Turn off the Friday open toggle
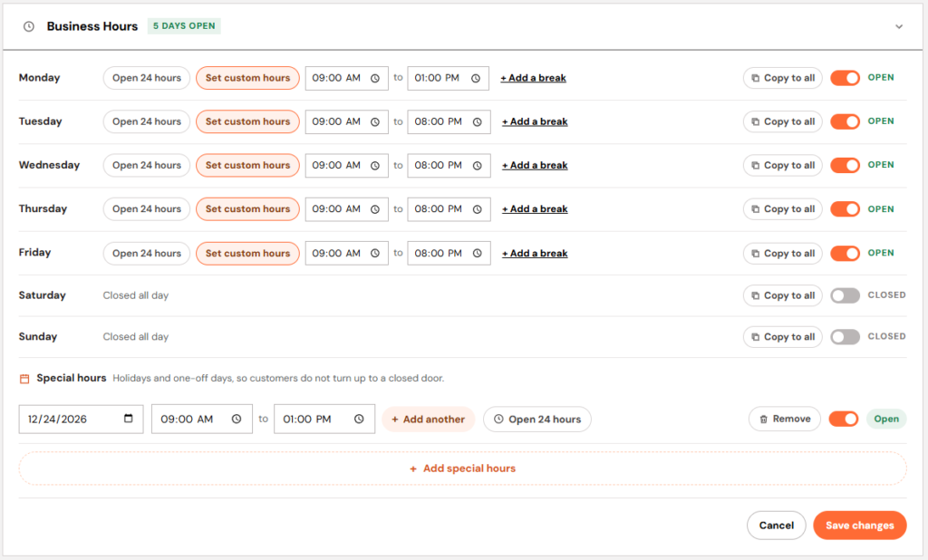 point(845,254)
